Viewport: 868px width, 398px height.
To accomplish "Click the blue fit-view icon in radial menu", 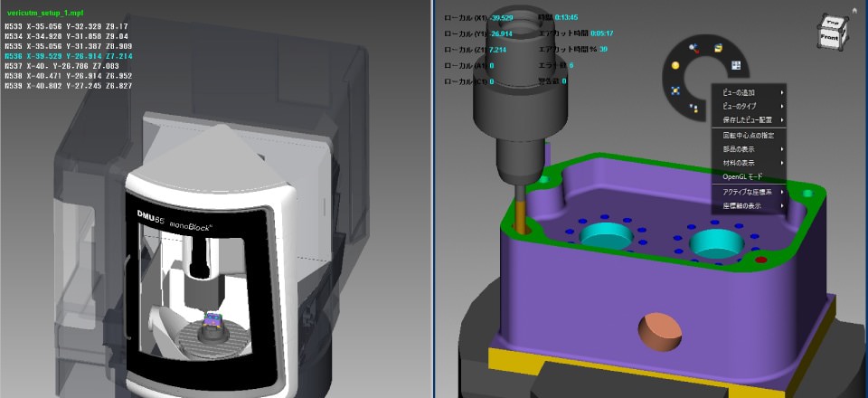I will click(x=675, y=90).
